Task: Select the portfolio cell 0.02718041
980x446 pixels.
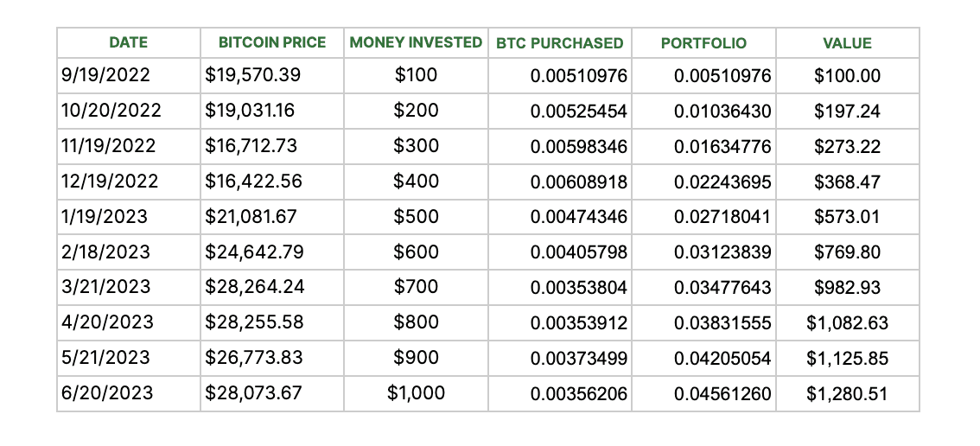Action: pos(703,217)
